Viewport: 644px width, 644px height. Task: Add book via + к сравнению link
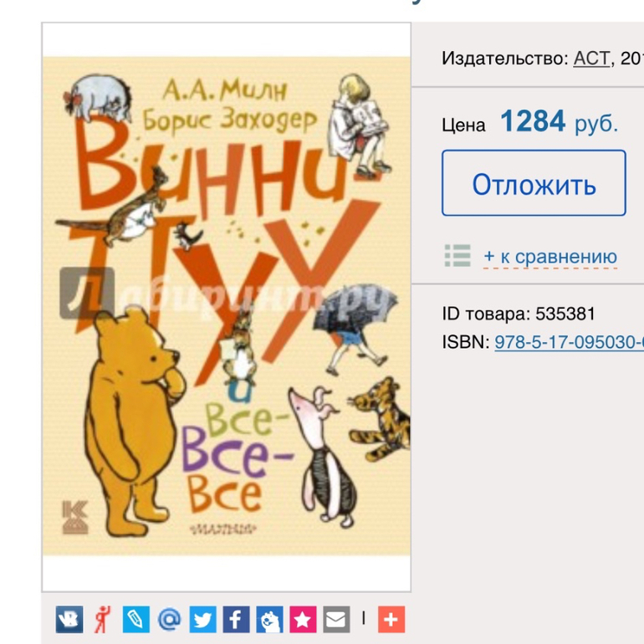[x=550, y=257]
